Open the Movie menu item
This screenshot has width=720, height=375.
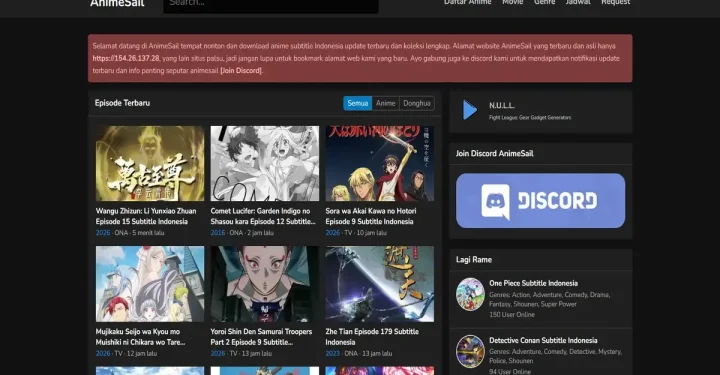coord(512,3)
